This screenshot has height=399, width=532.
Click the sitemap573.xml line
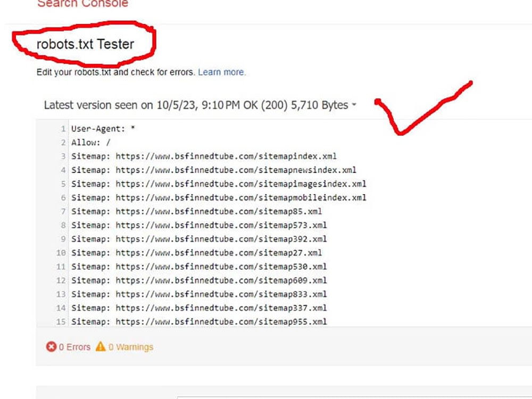(199, 225)
